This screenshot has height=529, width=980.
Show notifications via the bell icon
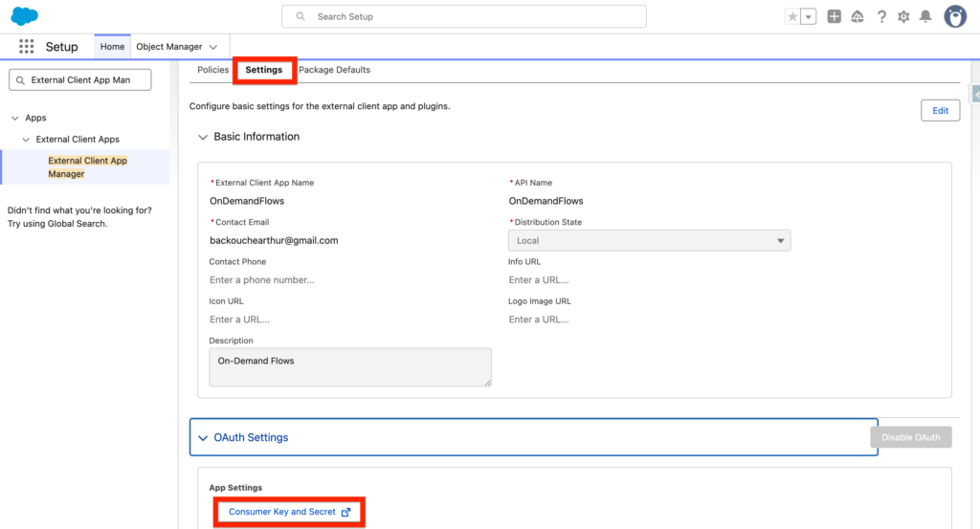coord(925,16)
